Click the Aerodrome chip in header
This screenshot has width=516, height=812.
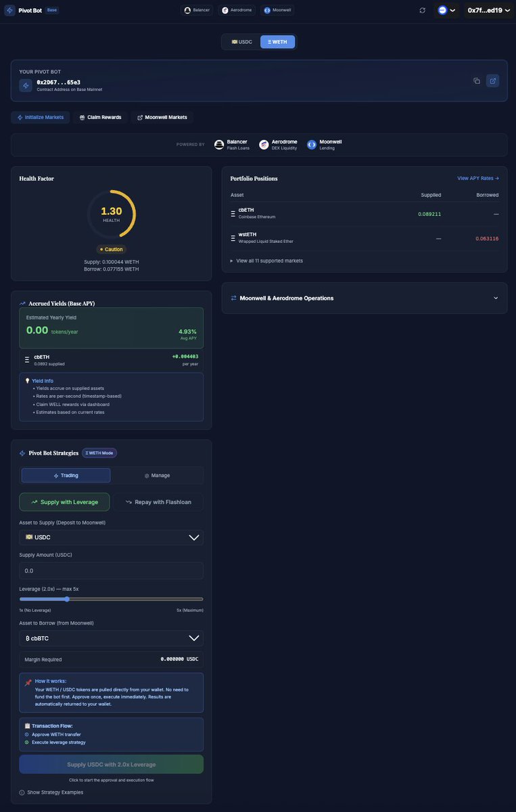237,10
